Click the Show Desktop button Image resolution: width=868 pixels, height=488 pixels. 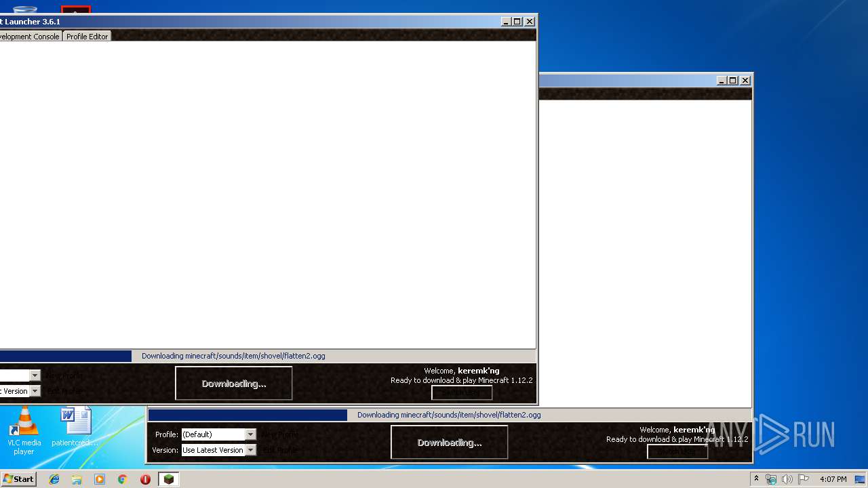(861, 479)
